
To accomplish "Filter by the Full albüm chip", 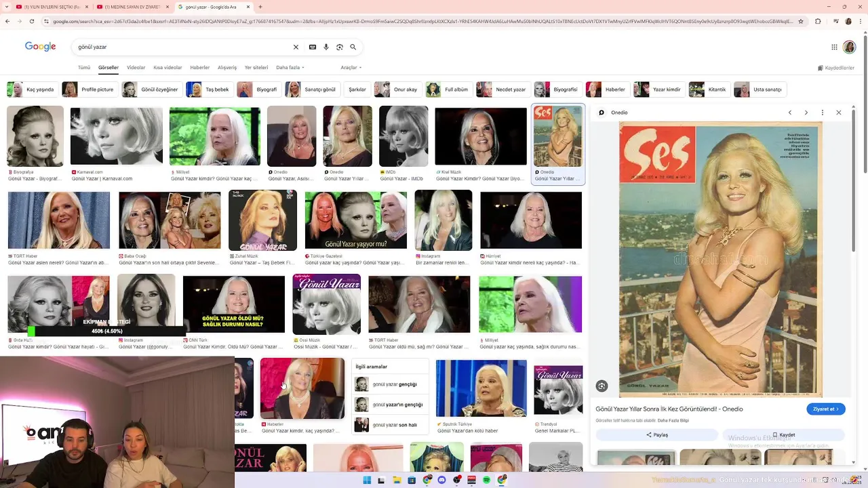I will [448, 89].
